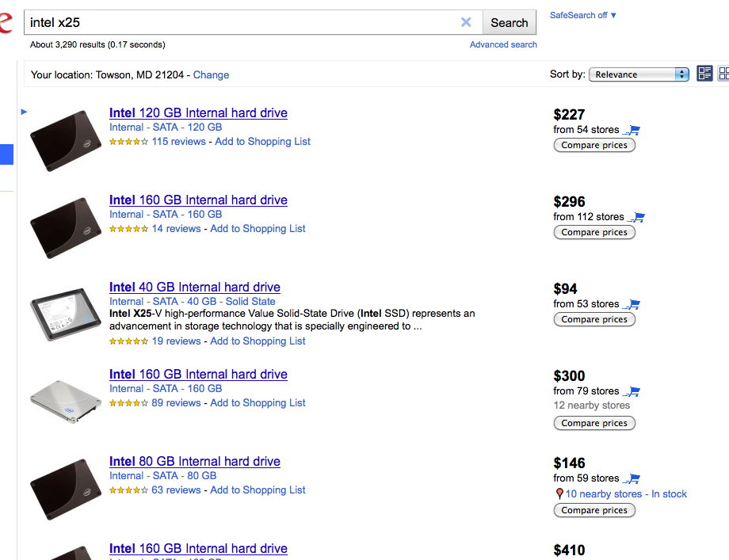Change the Towson, MD location
The height and width of the screenshot is (560, 729).
tap(211, 74)
